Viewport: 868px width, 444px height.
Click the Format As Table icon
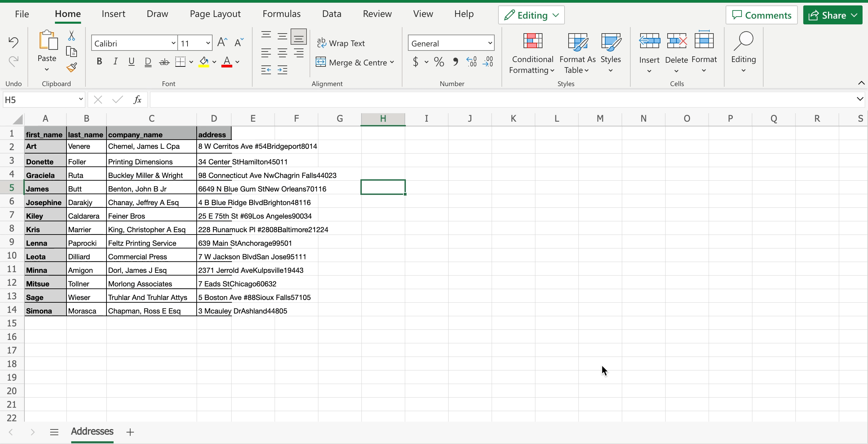[x=577, y=51]
